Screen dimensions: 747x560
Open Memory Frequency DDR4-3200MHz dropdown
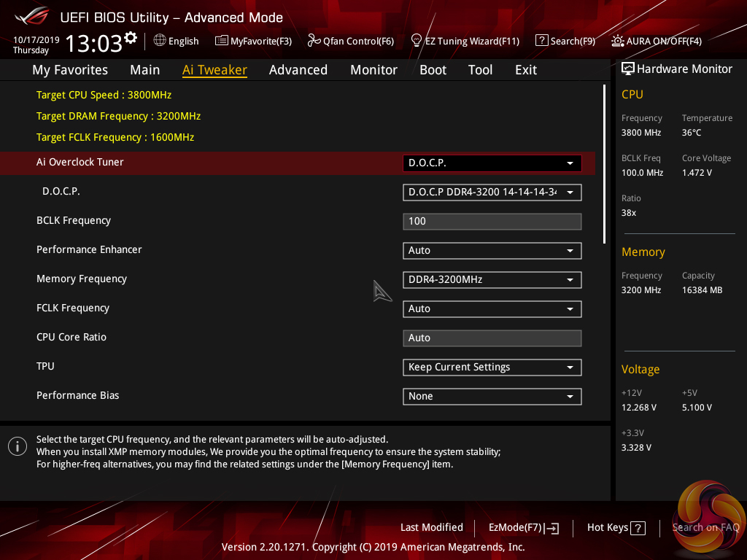pos(492,279)
